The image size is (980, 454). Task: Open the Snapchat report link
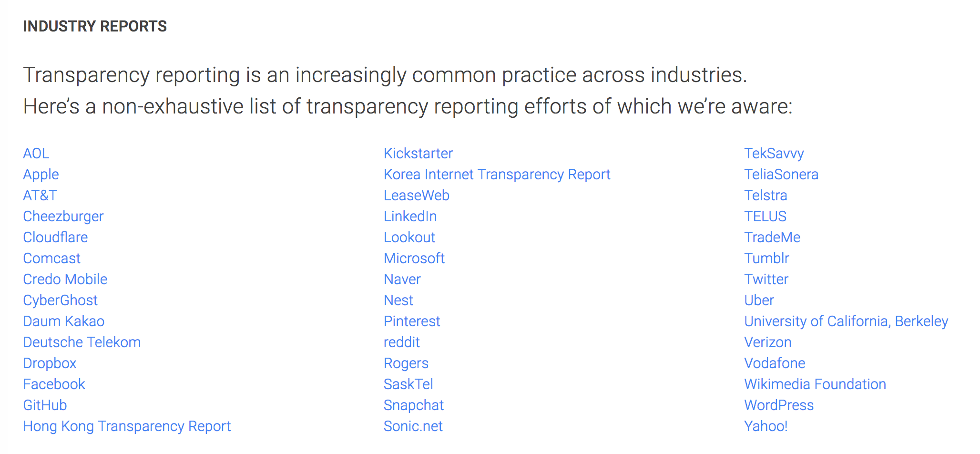(x=413, y=405)
